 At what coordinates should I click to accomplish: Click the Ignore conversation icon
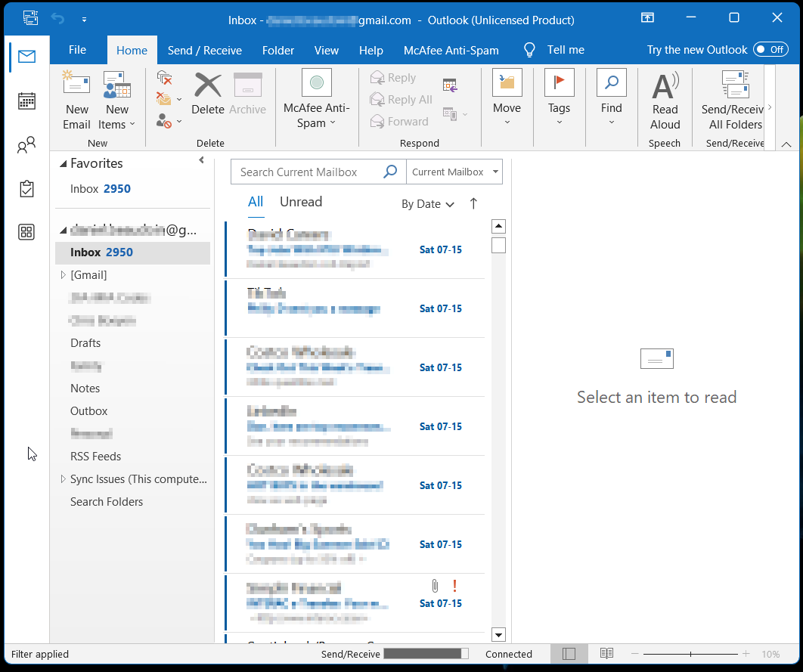(164, 77)
